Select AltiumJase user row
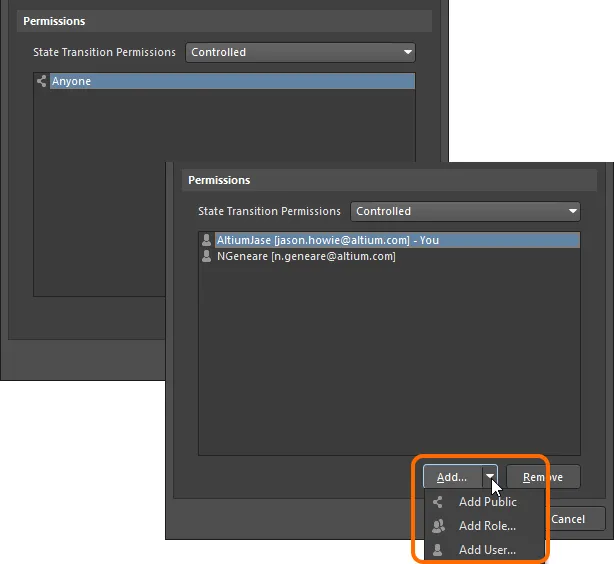614x564 pixels. point(397,240)
